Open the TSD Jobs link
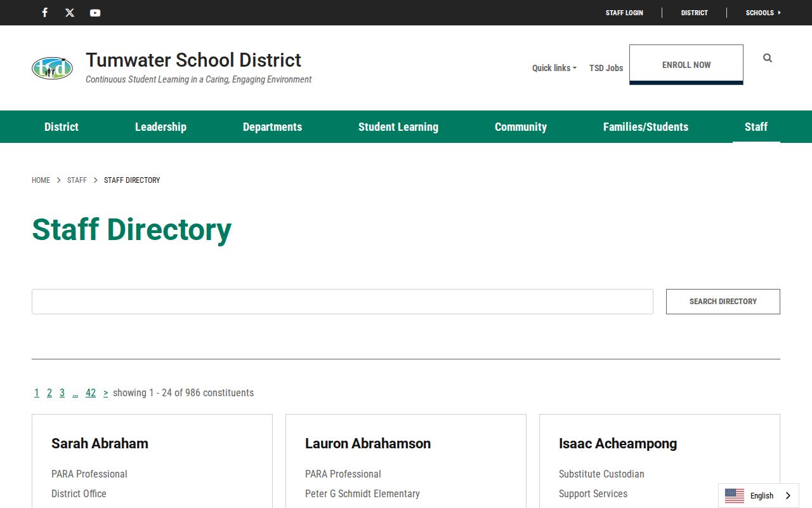This screenshot has height=508, width=812. tap(606, 68)
